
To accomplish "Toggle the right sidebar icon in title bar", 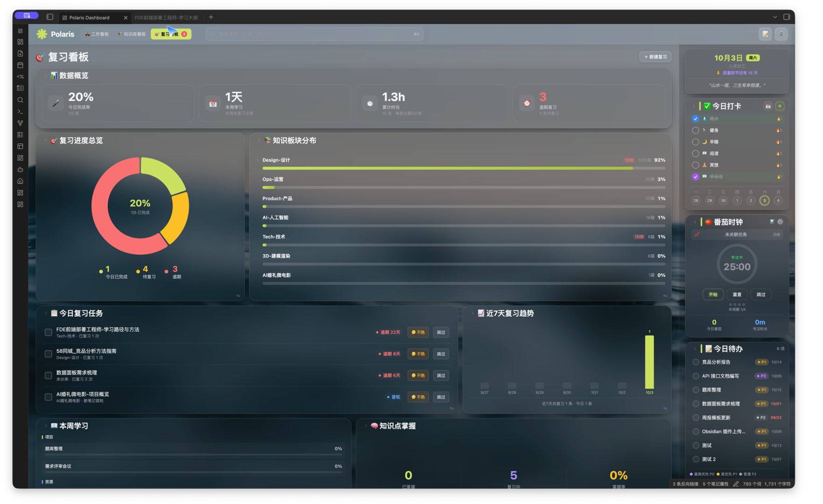I will pos(787,17).
